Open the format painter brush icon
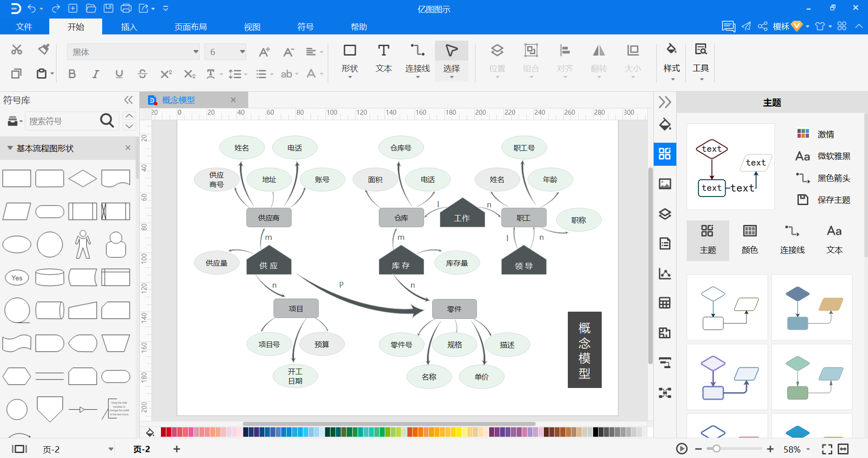 [44, 49]
